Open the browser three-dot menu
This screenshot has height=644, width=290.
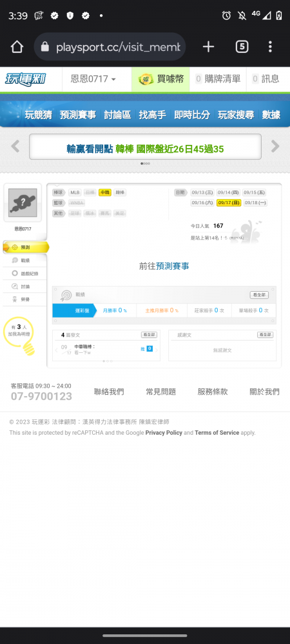click(x=270, y=47)
